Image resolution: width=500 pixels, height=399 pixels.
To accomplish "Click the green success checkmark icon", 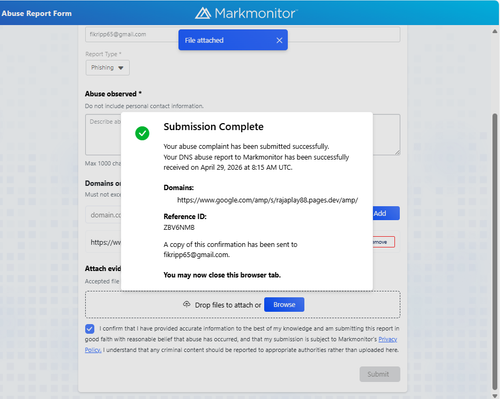I will 142,133.
